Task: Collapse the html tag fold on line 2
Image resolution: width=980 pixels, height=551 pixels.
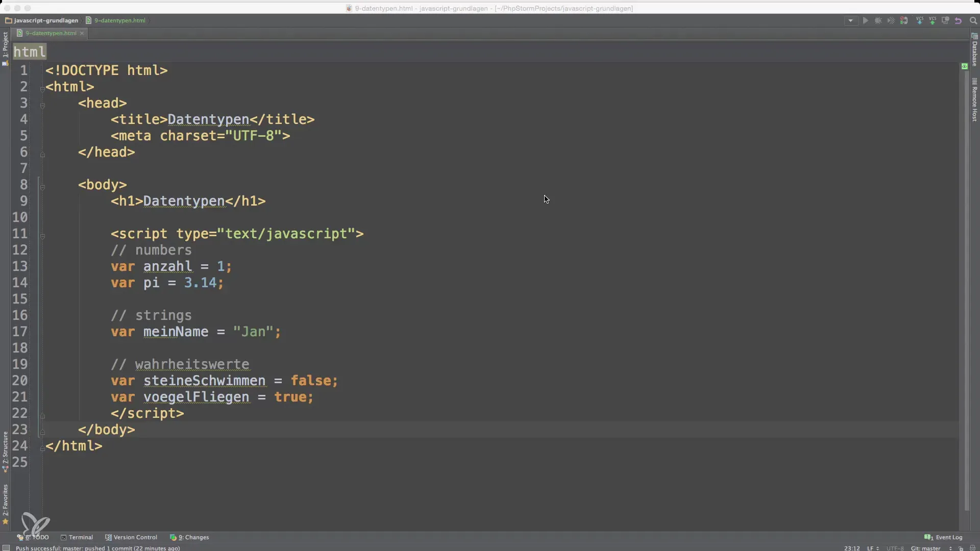Action: [x=42, y=89]
